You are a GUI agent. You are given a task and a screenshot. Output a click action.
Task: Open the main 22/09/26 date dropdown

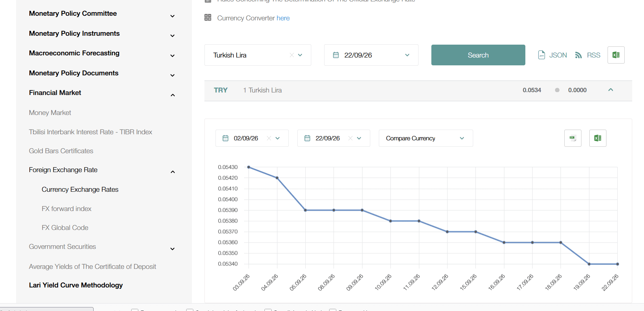click(x=407, y=55)
